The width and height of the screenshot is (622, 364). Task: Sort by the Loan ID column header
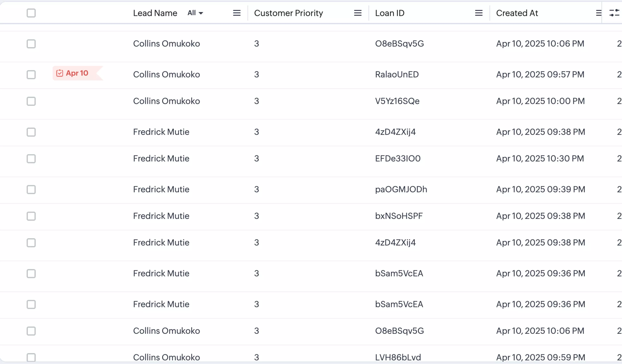point(390,13)
